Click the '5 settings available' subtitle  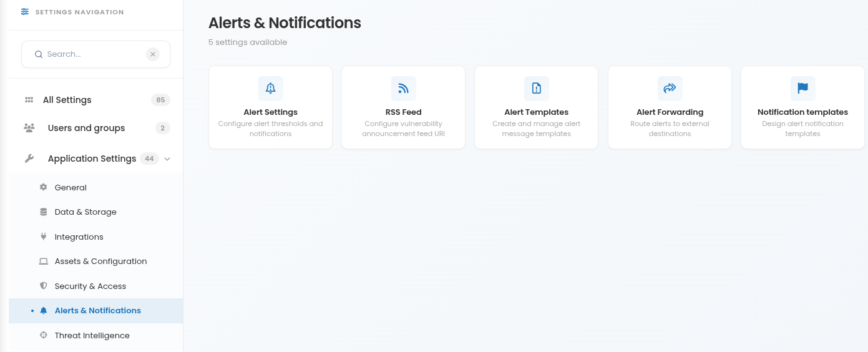click(x=248, y=42)
